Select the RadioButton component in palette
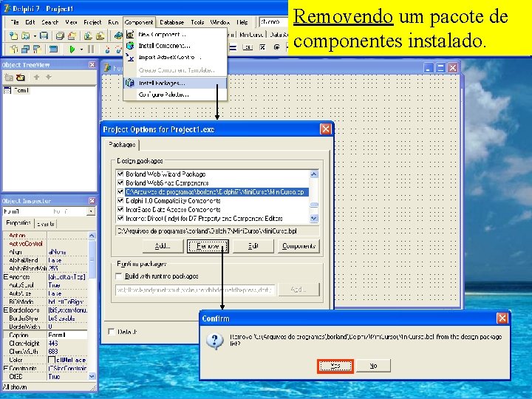The image size is (532, 399). point(277,47)
